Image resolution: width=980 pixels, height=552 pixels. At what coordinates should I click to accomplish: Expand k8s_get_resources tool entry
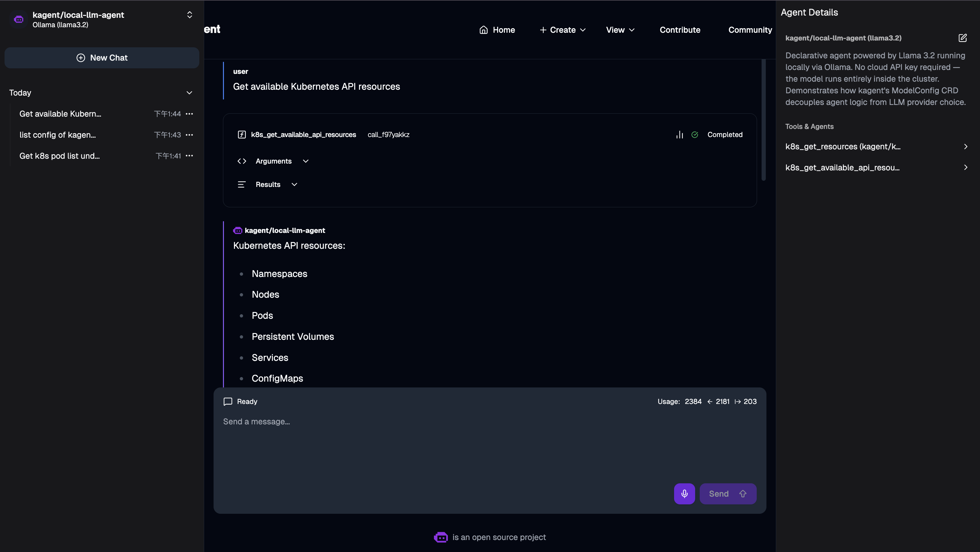(x=876, y=147)
